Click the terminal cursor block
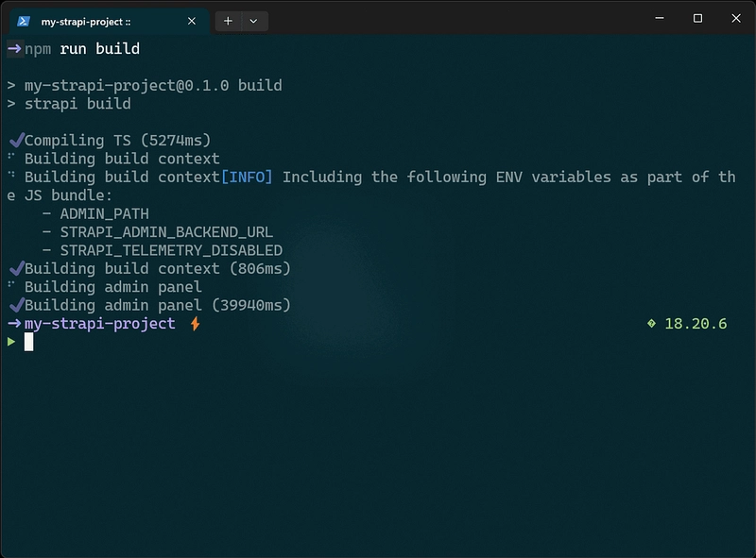The image size is (756, 558). point(29,342)
